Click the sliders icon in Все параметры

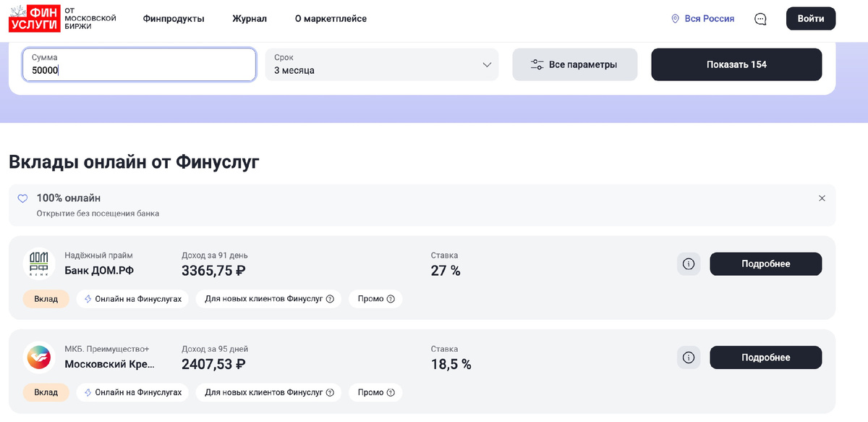point(537,64)
